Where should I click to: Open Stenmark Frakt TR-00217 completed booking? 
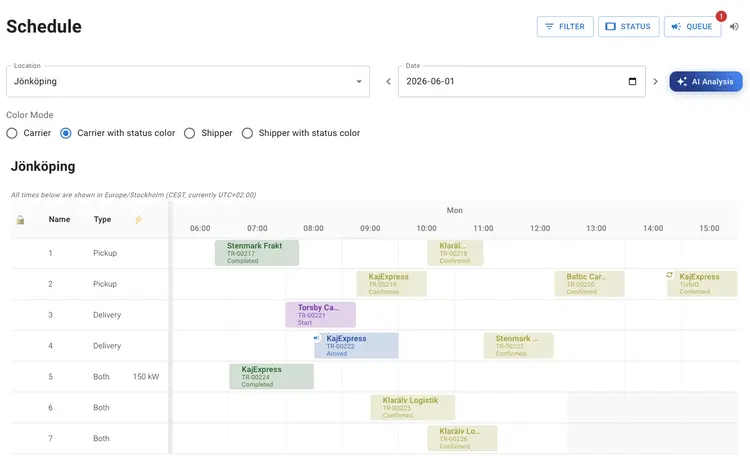click(257, 253)
